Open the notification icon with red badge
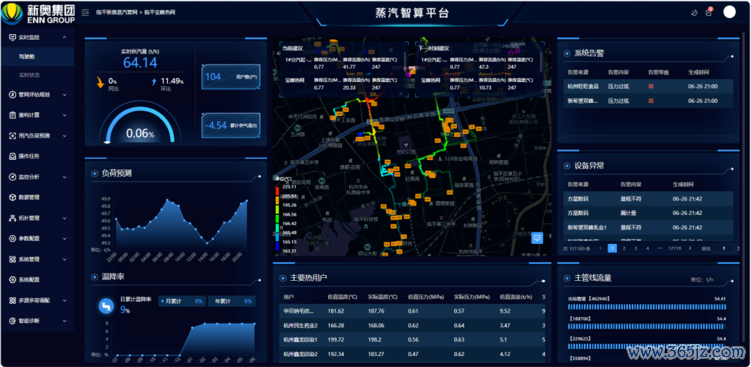The width and height of the screenshot is (751, 367). [709, 12]
